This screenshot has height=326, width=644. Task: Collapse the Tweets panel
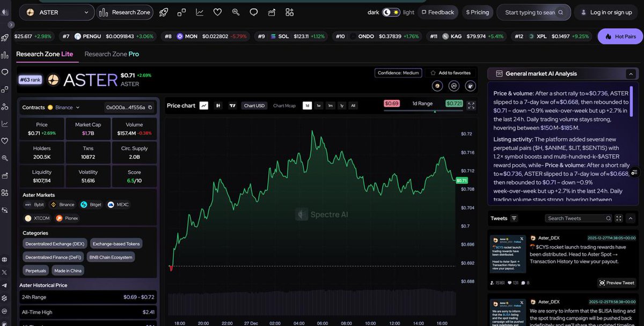[631, 218]
